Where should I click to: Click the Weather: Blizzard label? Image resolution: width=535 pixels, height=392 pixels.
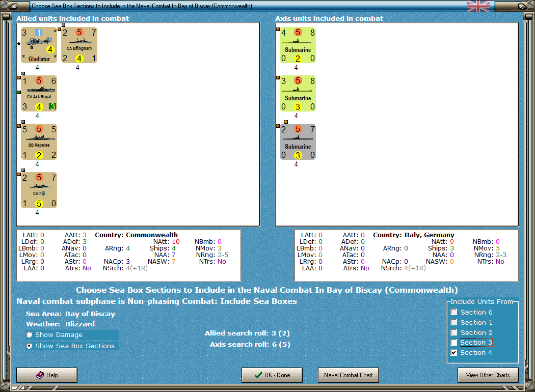point(61,324)
